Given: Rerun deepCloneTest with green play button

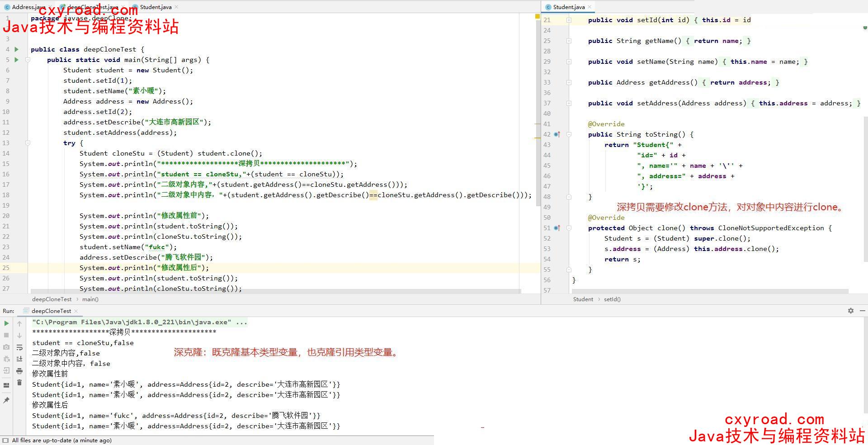Looking at the screenshot, I should click(6, 323).
